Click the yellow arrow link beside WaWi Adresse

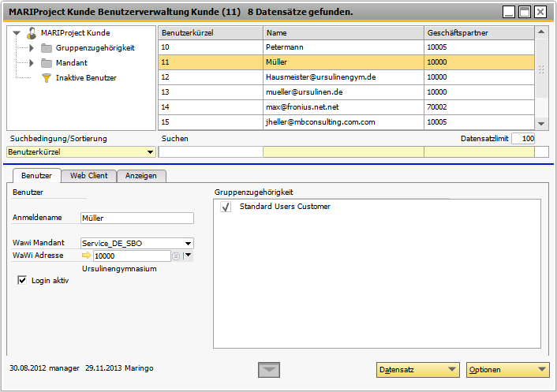click(86, 256)
